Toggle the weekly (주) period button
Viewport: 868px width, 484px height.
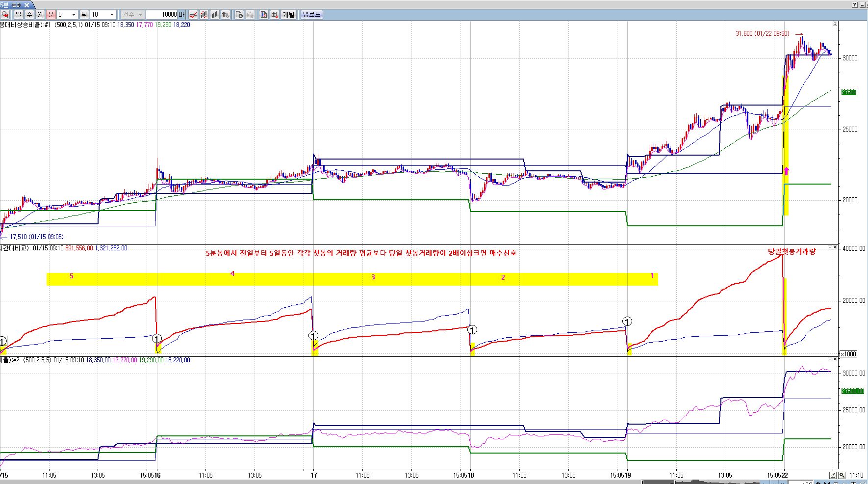[29, 15]
